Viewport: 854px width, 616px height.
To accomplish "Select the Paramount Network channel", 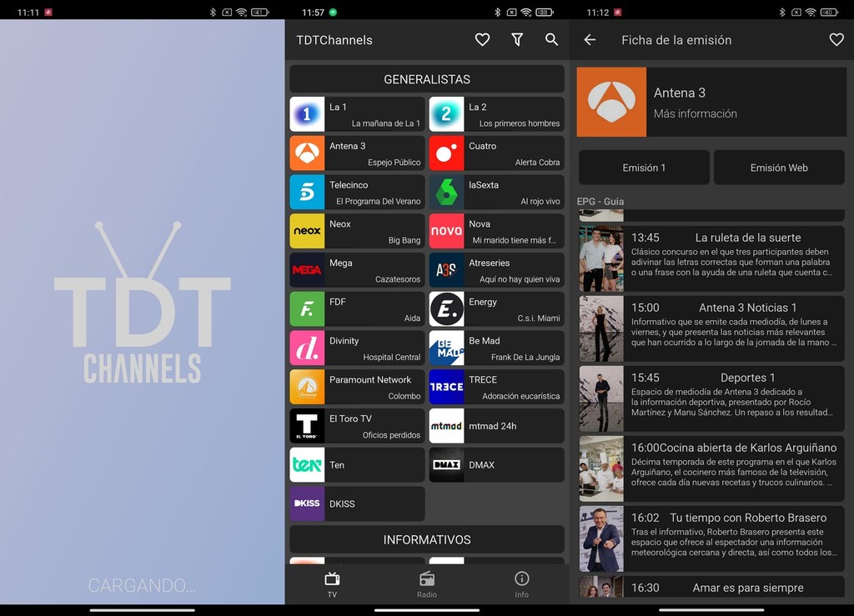I will pyautogui.click(x=356, y=387).
